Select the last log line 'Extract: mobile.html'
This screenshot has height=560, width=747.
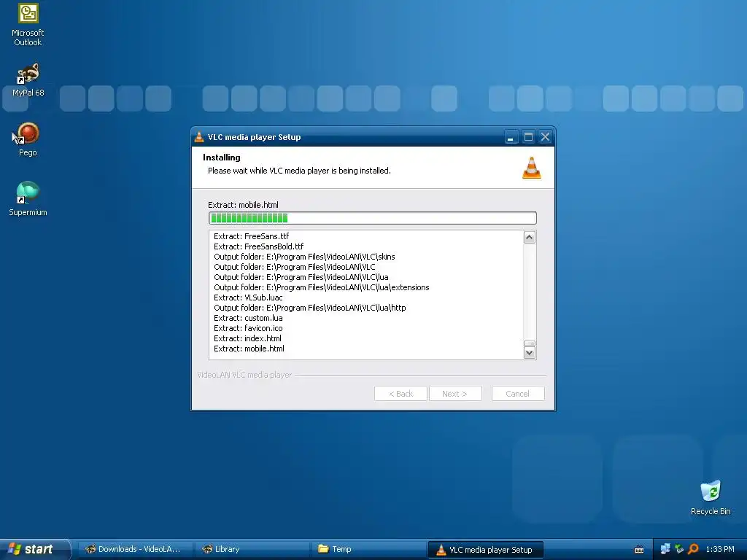[249, 349]
